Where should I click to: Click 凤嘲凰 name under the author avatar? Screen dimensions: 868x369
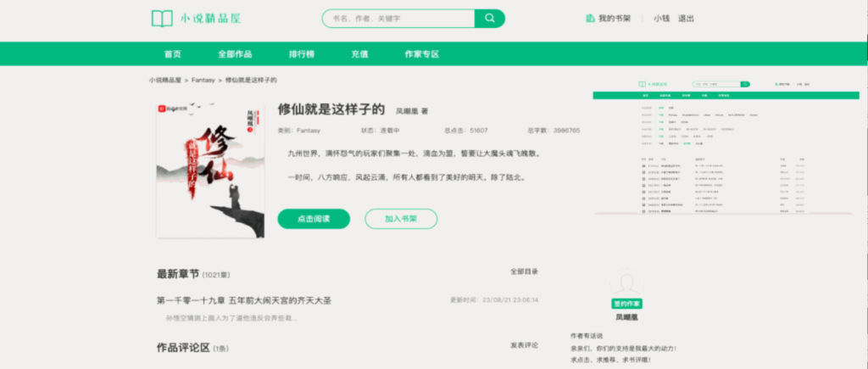[x=627, y=317]
